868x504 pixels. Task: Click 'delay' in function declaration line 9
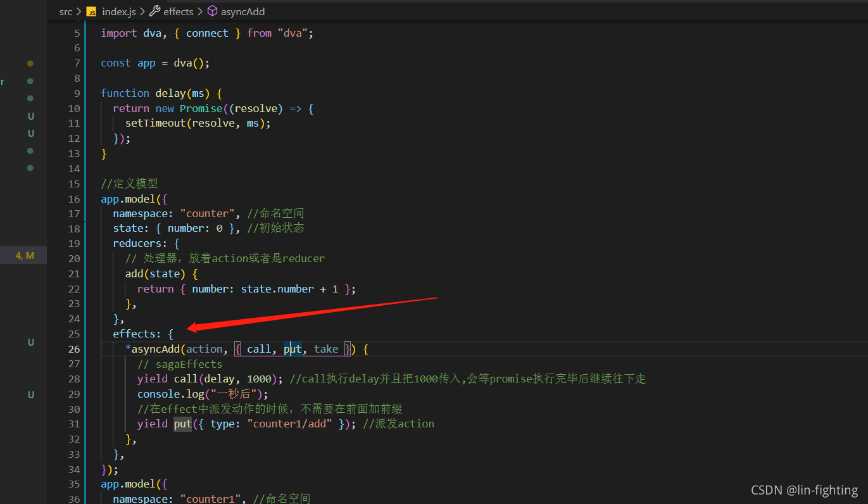pyautogui.click(x=171, y=93)
